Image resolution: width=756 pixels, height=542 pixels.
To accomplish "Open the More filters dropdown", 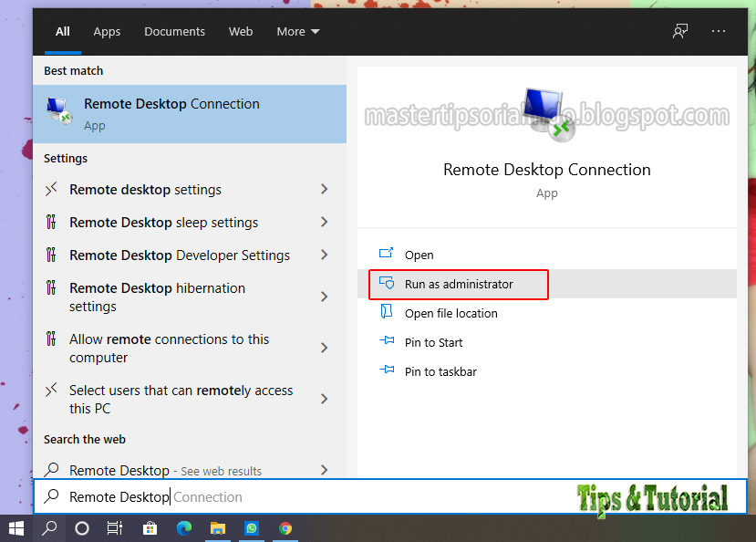I will coord(298,32).
